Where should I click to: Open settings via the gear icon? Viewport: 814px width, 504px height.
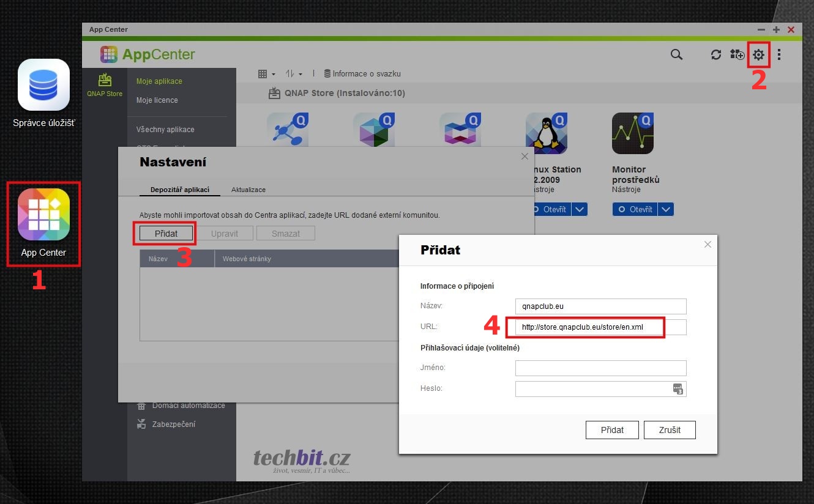758,55
